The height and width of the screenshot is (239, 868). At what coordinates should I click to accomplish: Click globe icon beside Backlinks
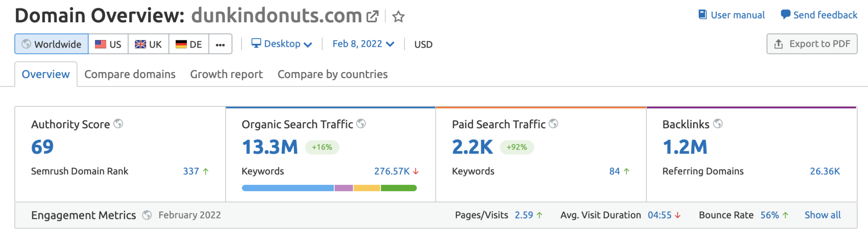(718, 124)
